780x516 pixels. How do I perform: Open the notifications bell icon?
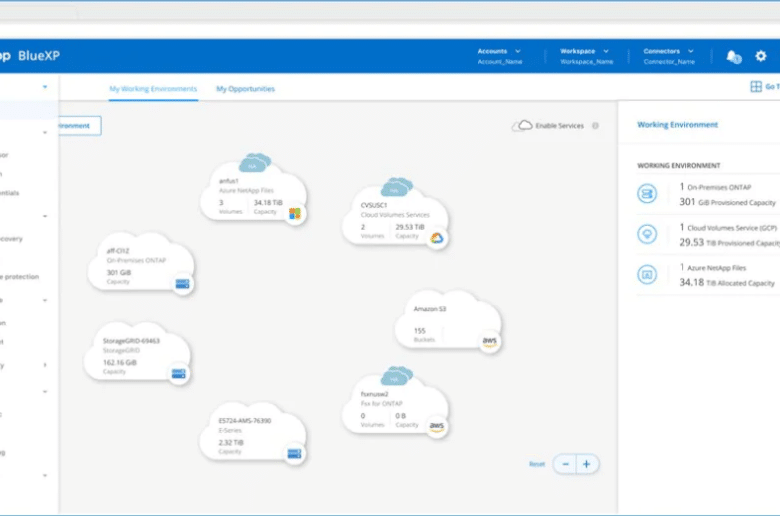pyautogui.click(x=734, y=57)
